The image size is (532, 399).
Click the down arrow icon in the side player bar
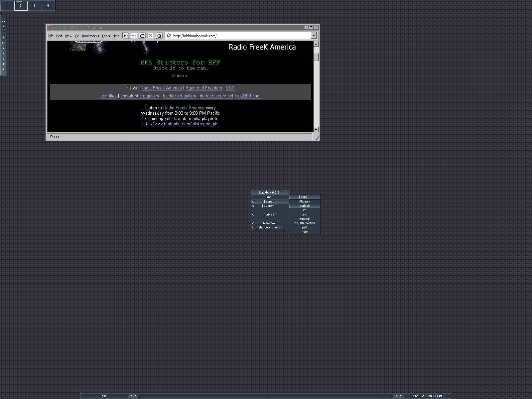click(4, 69)
